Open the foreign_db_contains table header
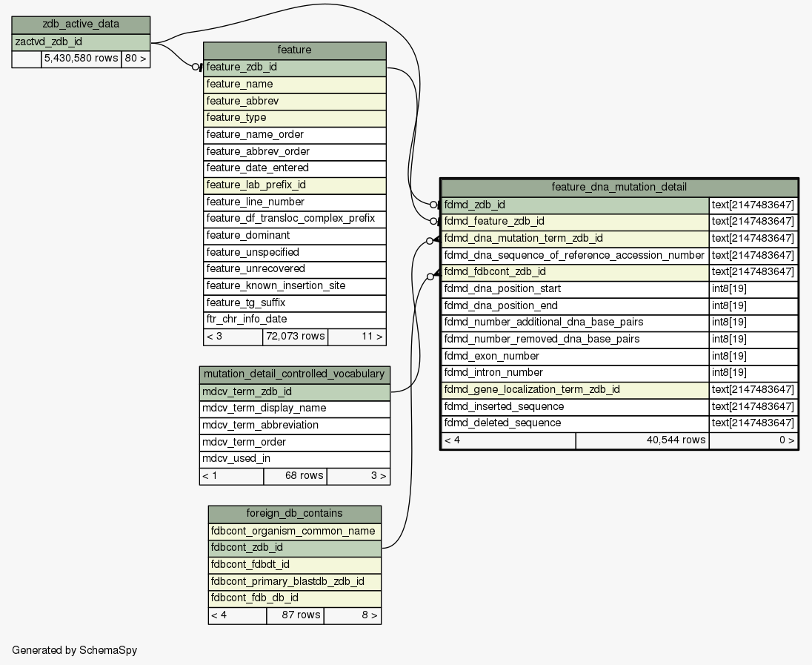 point(295,515)
